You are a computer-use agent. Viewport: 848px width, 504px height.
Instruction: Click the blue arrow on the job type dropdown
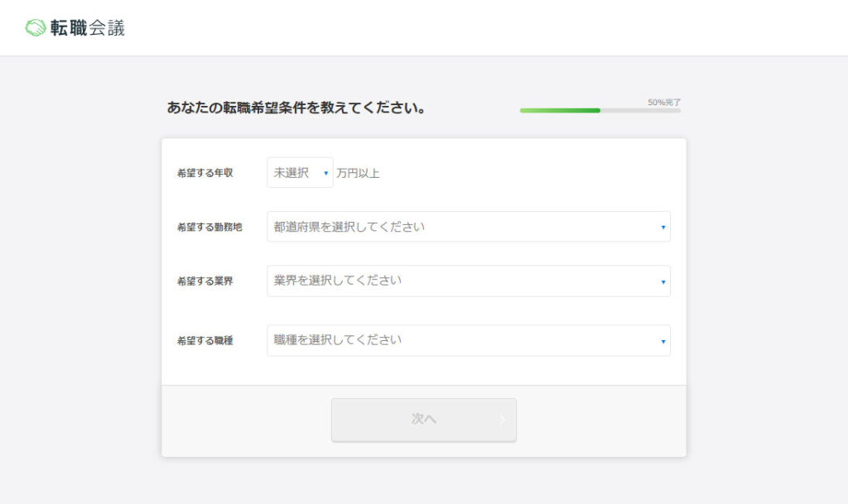click(x=662, y=341)
